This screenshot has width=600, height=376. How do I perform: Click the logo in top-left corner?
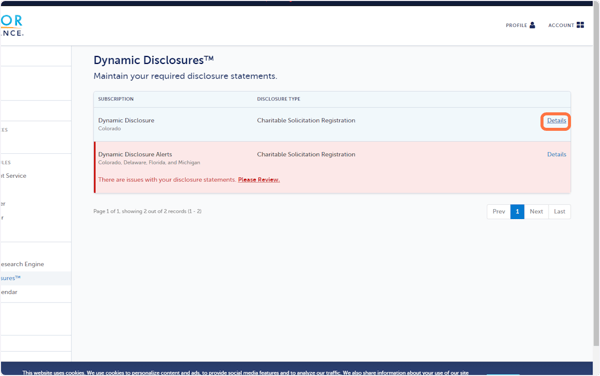12,25
